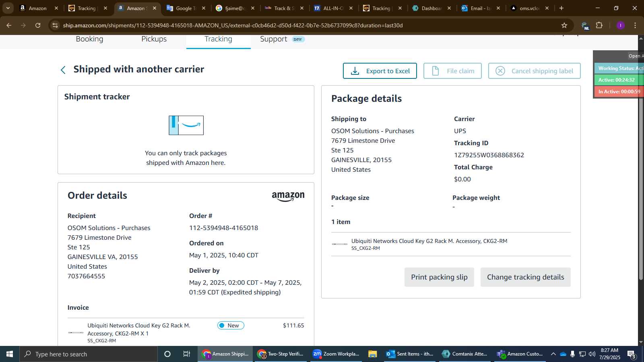Switch to Amazon Shipping Chrome taskbar window
This screenshot has width=644, height=362.
tap(225, 354)
